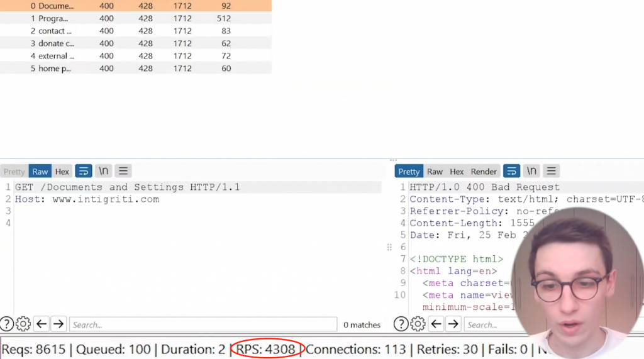Click the Host: www.intigriti.com header line
Viewport: 644px width, 359px height.
coord(87,199)
